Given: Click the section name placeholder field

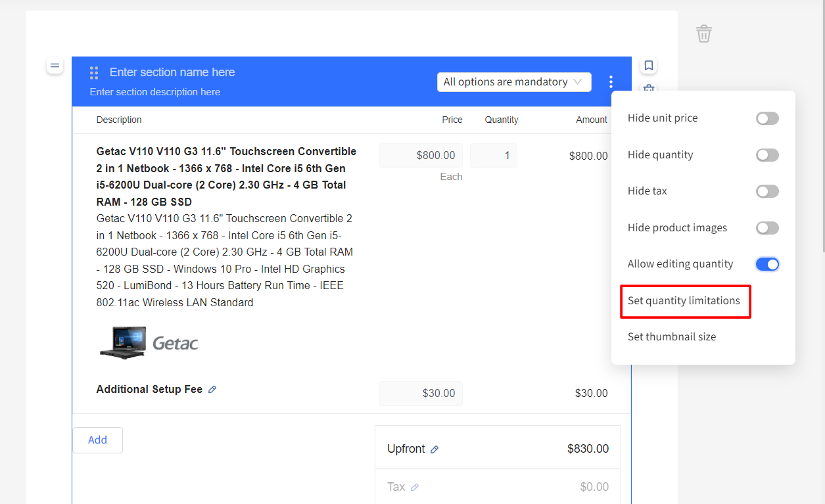Looking at the screenshot, I should click(x=172, y=72).
